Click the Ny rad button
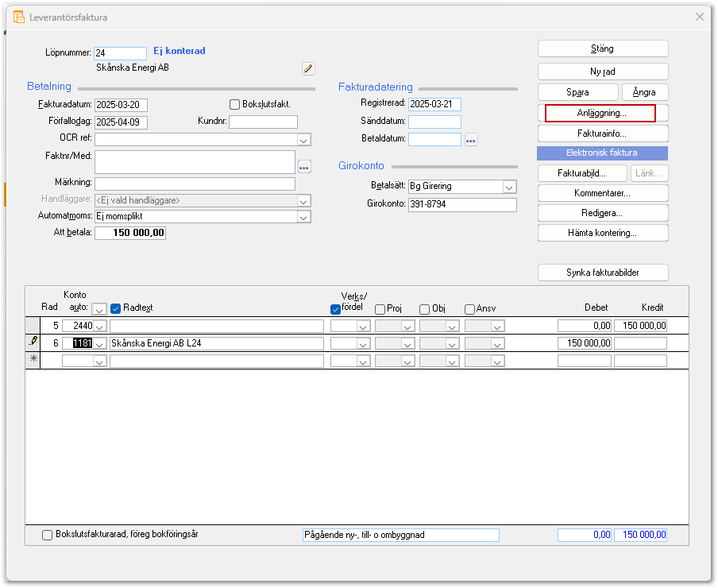The image size is (718, 588). (x=603, y=72)
